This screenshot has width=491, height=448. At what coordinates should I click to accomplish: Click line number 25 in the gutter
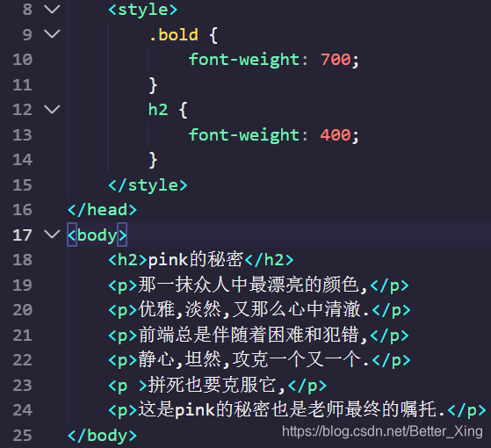pos(23,436)
